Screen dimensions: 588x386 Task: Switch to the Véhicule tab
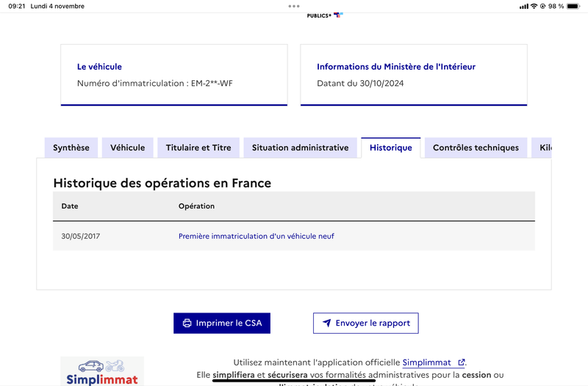click(127, 148)
